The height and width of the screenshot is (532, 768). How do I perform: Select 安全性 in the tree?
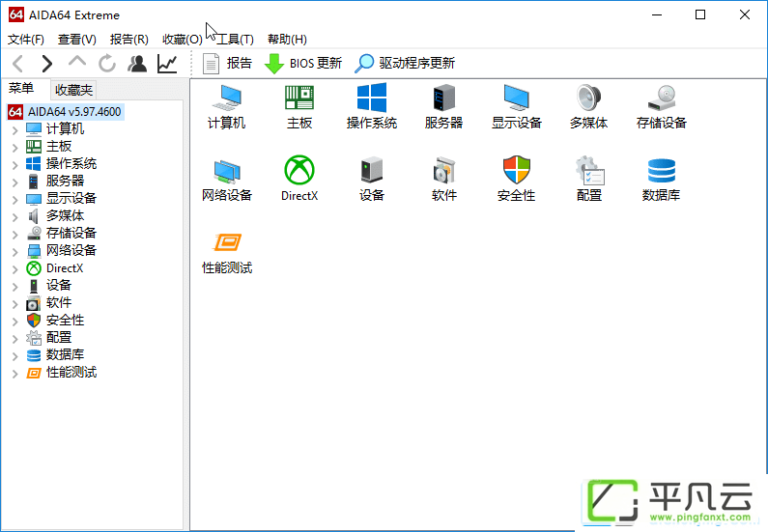65,321
